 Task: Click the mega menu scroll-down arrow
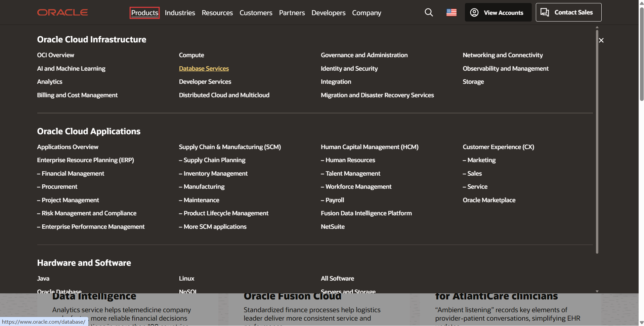(597, 291)
